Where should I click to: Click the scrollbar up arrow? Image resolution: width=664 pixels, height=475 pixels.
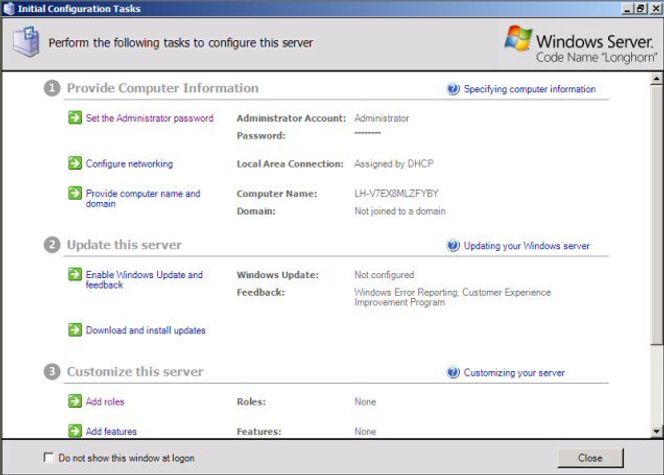(656, 79)
